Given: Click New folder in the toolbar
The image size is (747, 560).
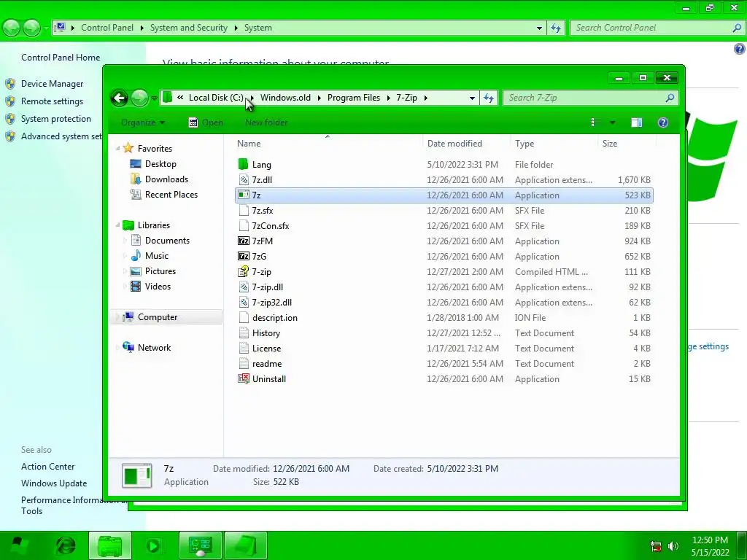Looking at the screenshot, I should pyautogui.click(x=266, y=122).
